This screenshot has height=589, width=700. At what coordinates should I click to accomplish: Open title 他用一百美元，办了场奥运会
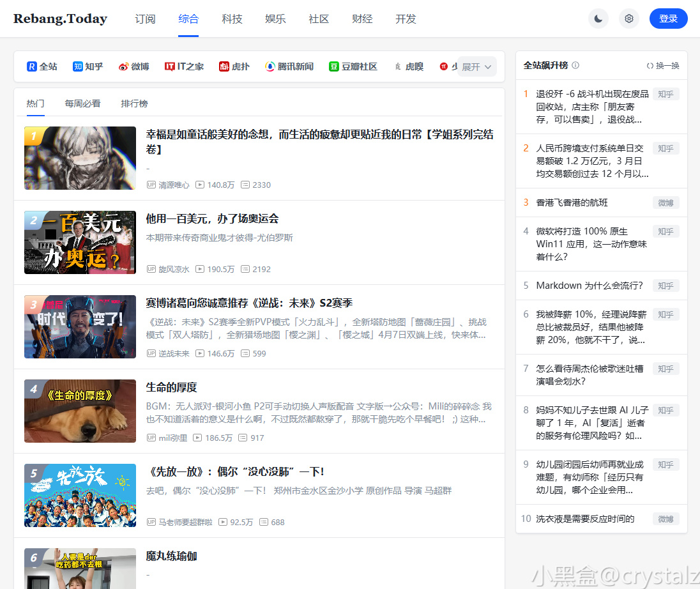pos(212,219)
